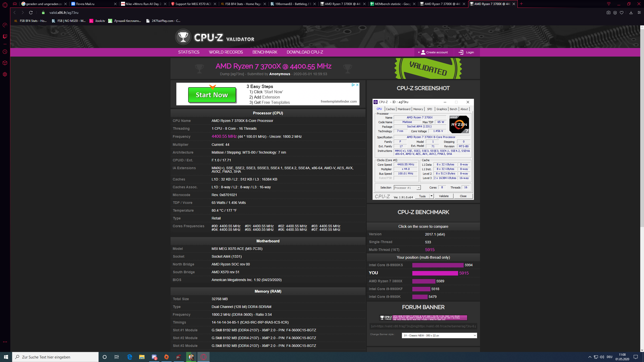Image resolution: width=644 pixels, height=362 pixels.
Task: Click the page vertical scrollbar
Action: [642, 126]
